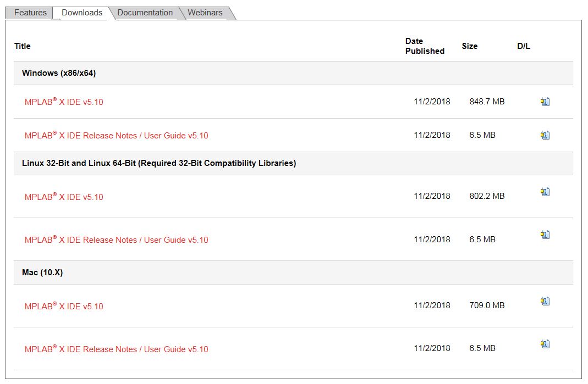Click 6.5 MB size in Linux Release Notes row

[x=482, y=240]
